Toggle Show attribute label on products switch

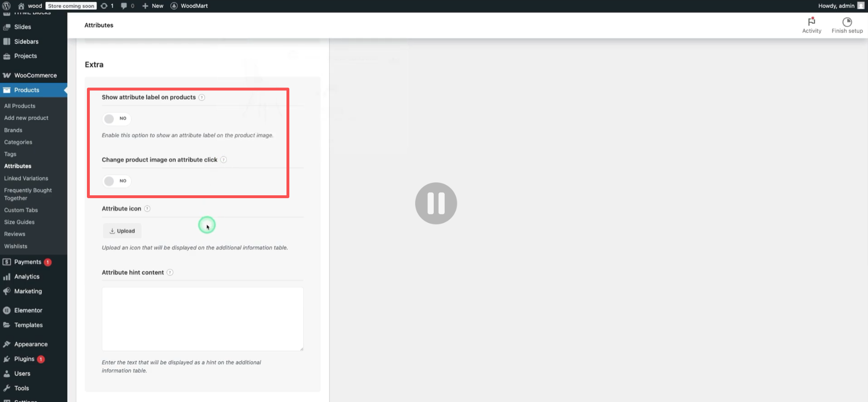[x=116, y=118]
